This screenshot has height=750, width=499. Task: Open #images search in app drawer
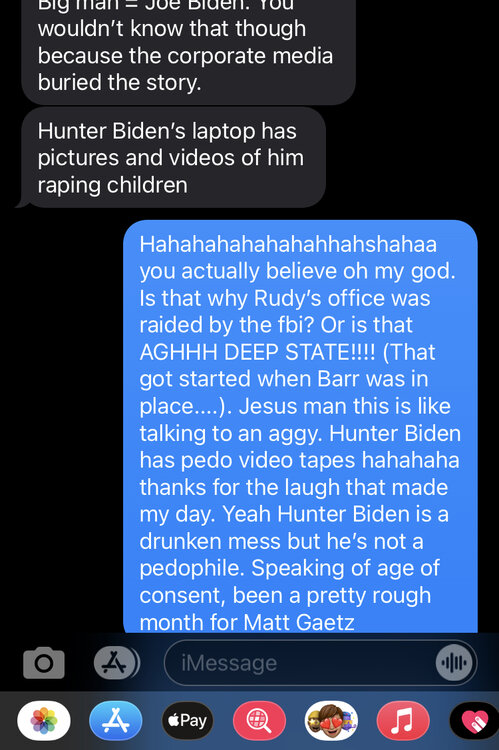point(259,720)
